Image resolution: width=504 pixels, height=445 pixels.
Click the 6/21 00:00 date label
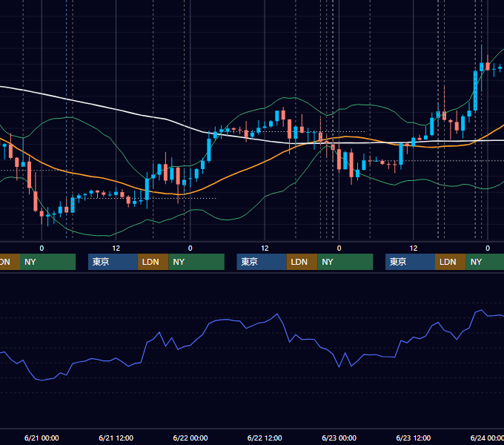tap(42, 438)
